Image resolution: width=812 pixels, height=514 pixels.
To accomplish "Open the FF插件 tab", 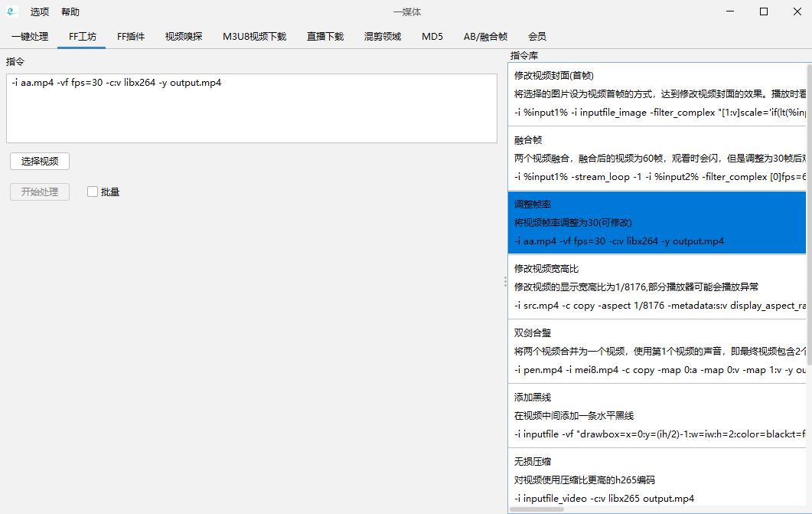I will (131, 37).
